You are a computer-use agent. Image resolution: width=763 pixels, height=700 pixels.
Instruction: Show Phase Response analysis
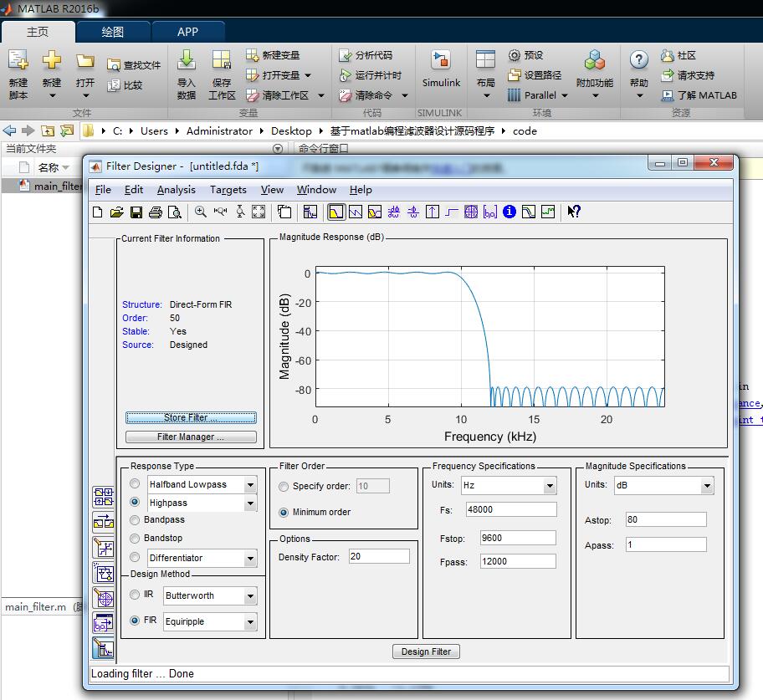coord(356,212)
